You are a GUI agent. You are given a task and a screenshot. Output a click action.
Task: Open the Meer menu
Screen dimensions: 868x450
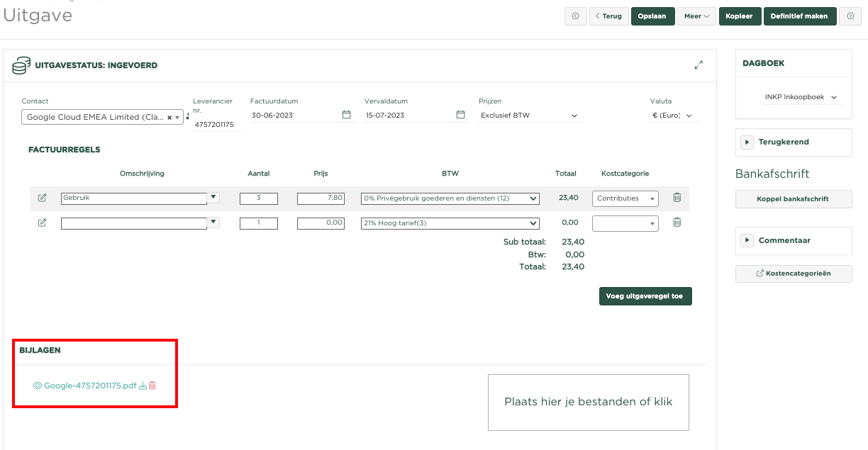click(x=696, y=16)
